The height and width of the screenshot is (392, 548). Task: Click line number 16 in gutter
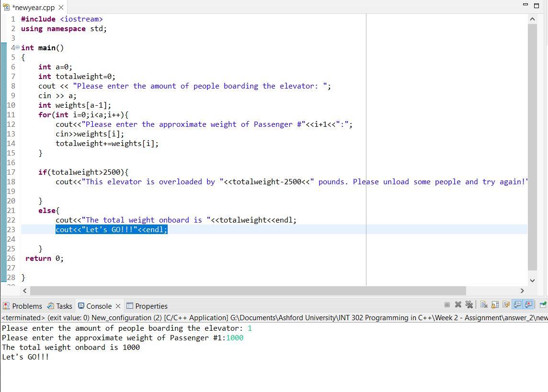(11, 163)
